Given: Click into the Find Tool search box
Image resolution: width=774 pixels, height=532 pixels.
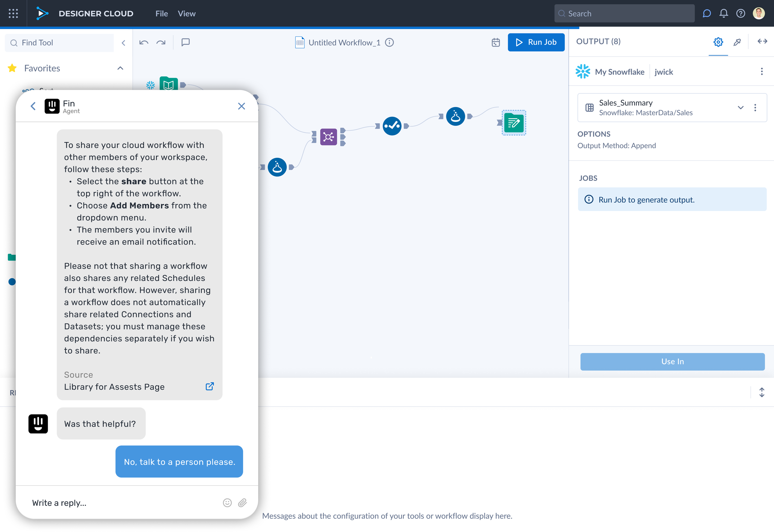Looking at the screenshot, I should 59,43.
